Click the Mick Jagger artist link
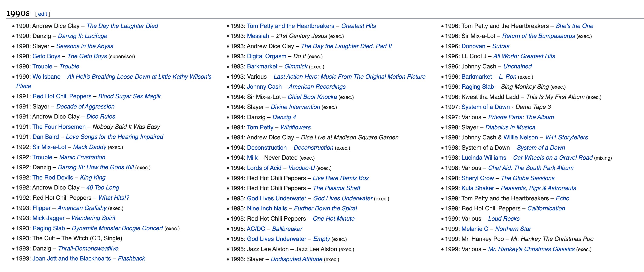Viewport: 644px width, 272px height. [49, 218]
